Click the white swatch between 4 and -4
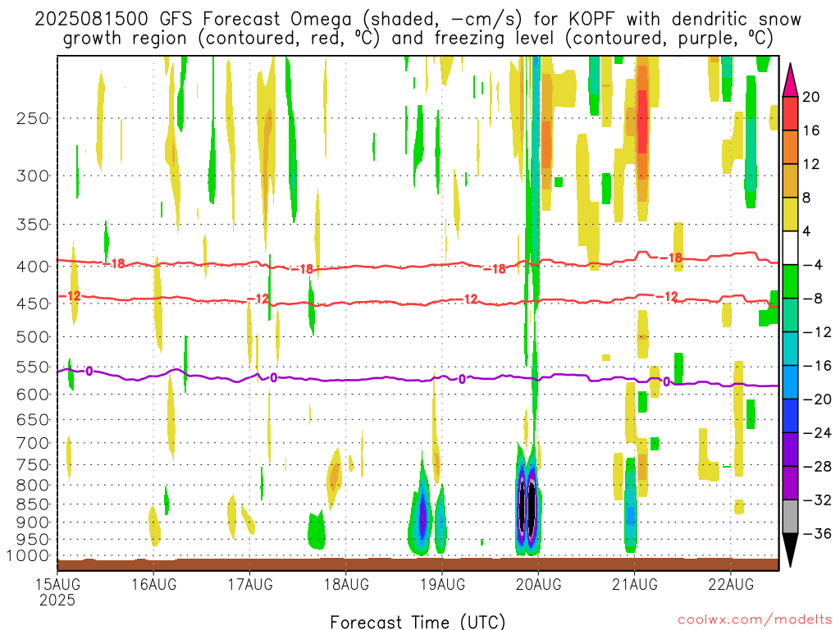The height and width of the screenshot is (630, 840). [x=790, y=248]
